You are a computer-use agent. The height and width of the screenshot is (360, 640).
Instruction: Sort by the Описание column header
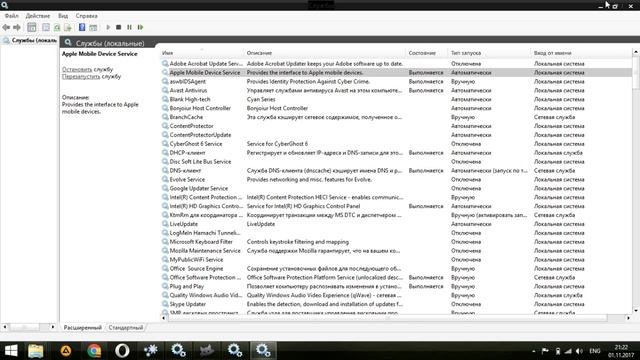(x=325, y=53)
